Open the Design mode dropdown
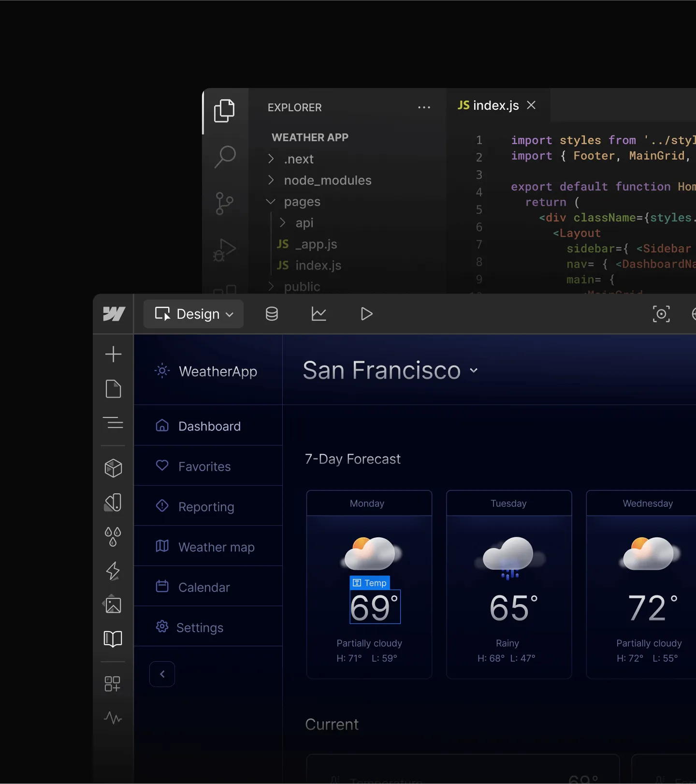The image size is (696, 784). point(194,314)
